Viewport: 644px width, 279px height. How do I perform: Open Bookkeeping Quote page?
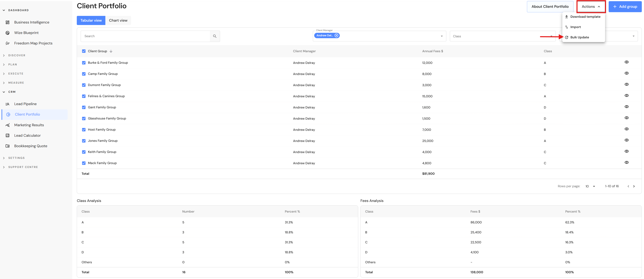(x=30, y=146)
